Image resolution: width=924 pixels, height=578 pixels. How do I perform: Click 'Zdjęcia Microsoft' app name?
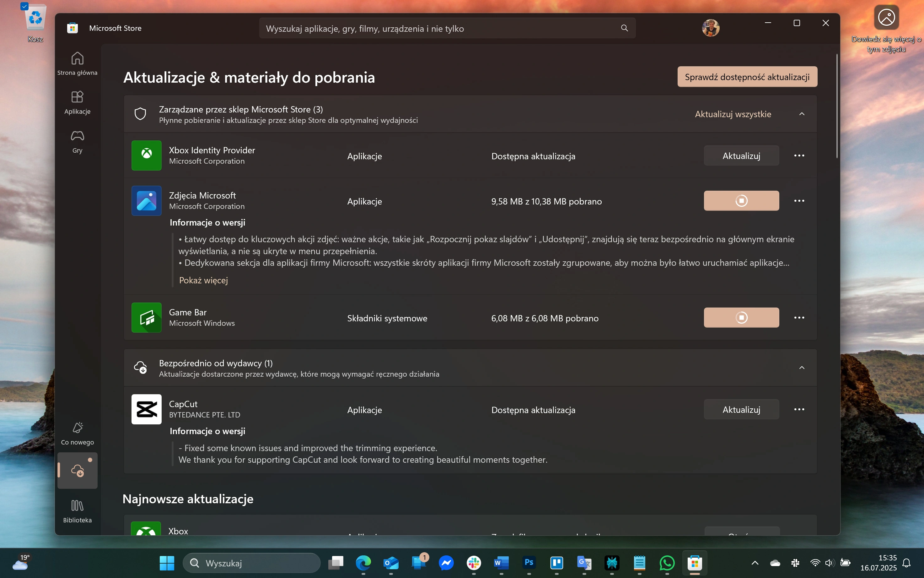point(202,195)
